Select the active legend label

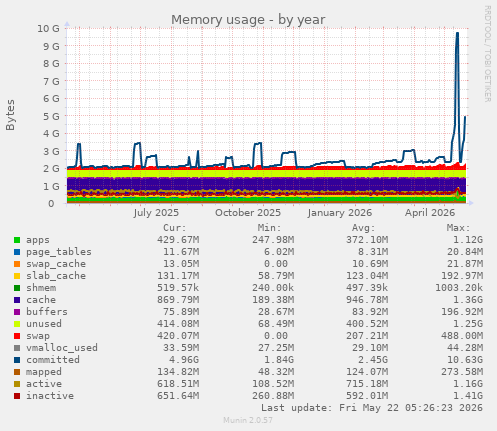tap(44, 384)
